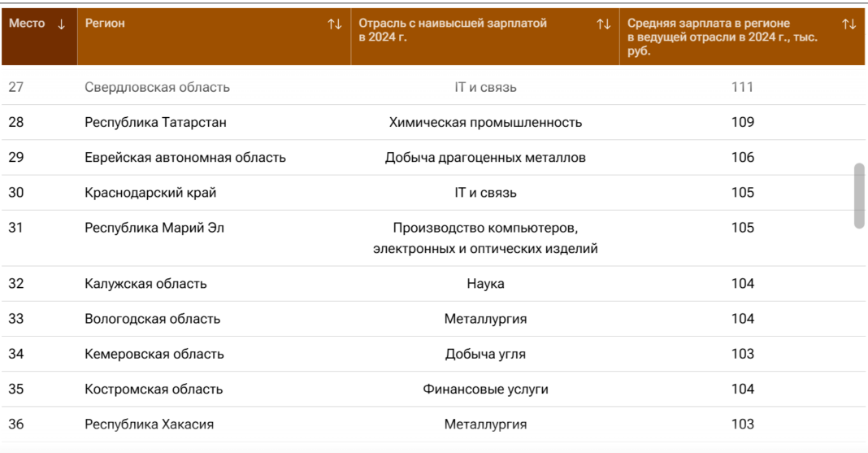Click Республика Марий Эл region name
This screenshot has width=868, height=453.
[x=154, y=228]
